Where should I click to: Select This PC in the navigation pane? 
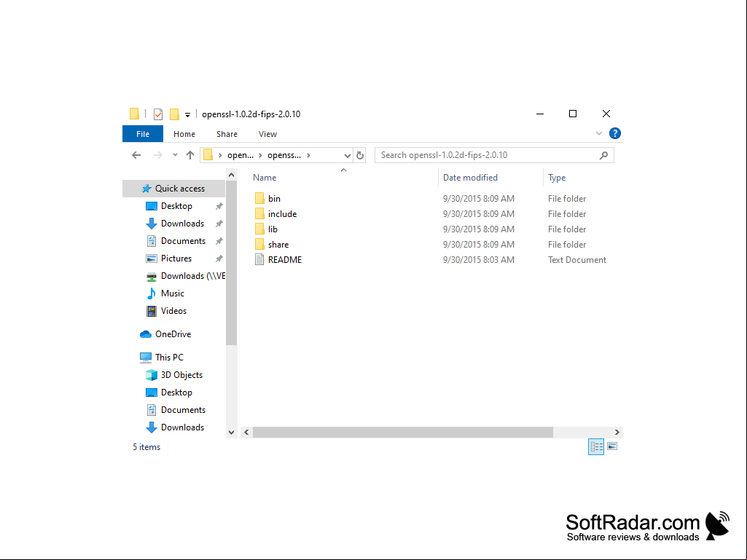pos(168,357)
